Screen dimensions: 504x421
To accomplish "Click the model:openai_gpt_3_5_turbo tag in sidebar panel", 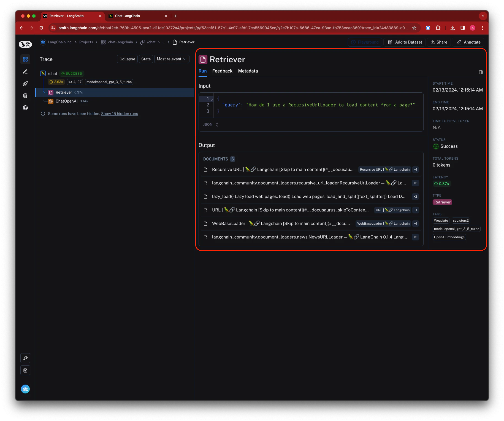I will tap(457, 229).
